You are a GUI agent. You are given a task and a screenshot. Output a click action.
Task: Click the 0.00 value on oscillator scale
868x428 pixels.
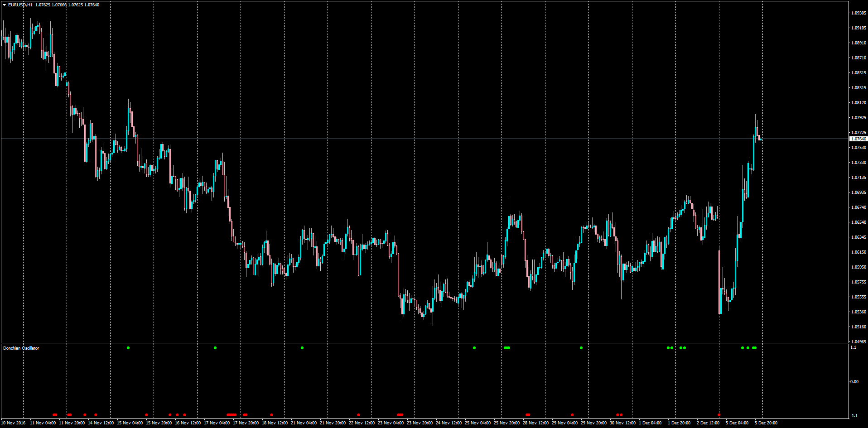(x=854, y=382)
